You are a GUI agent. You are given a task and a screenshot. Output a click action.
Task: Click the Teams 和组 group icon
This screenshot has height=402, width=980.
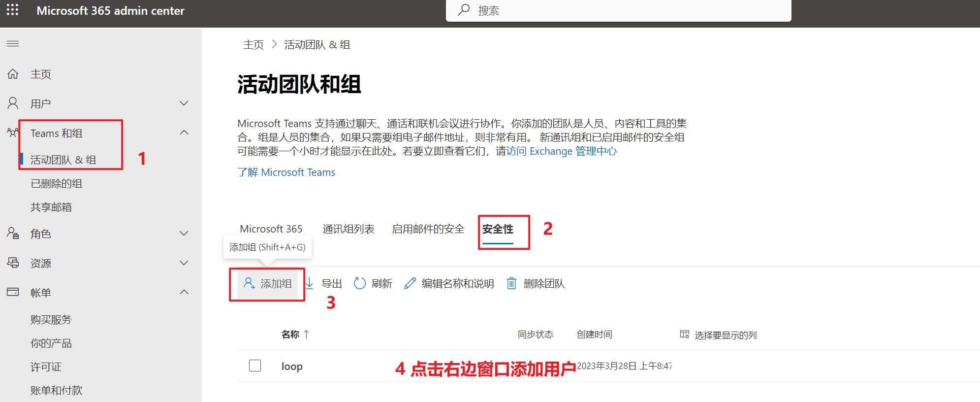point(13,133)
